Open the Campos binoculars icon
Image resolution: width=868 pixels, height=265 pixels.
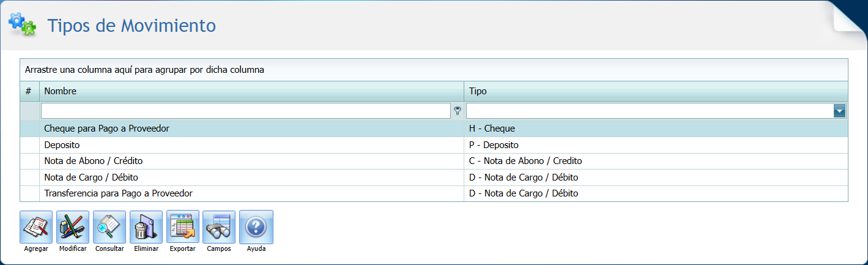coord(219,227)
